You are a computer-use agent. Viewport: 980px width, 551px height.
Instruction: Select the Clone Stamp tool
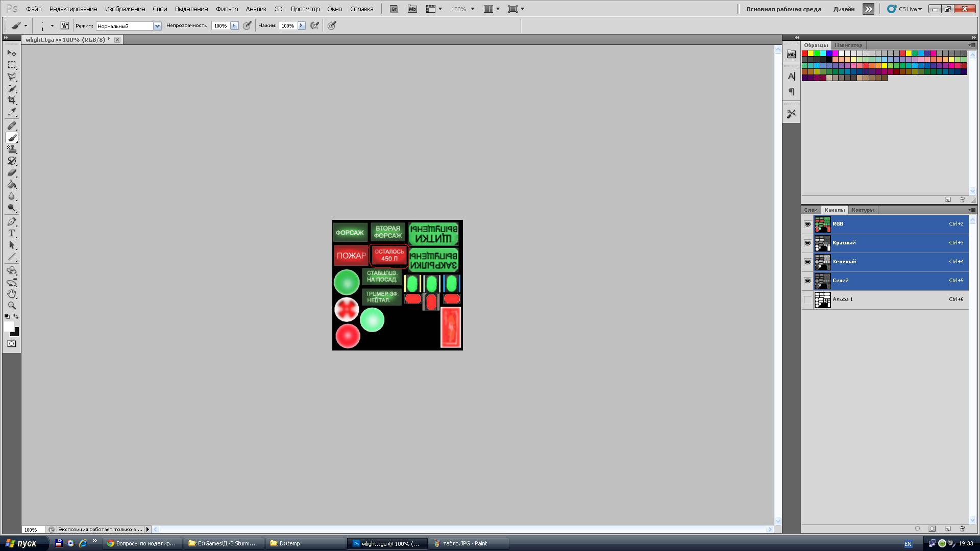tap(12, 149)
